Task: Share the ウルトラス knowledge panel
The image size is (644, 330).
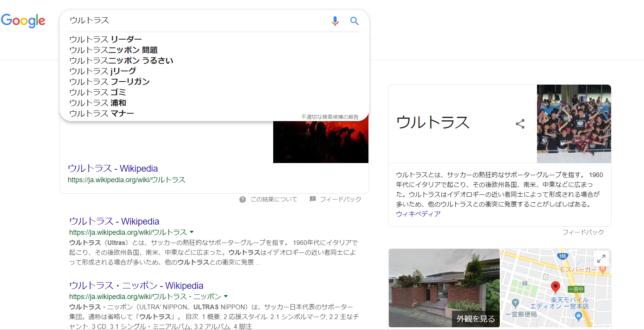Action: pyautogui.click(x=520, y=124)
